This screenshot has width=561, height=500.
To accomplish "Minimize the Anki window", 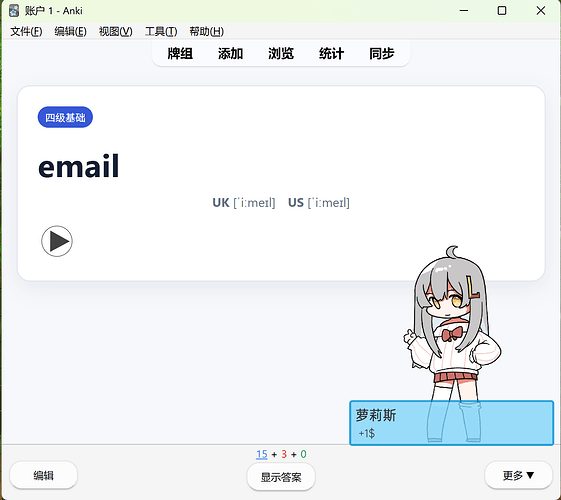I will [x=464, y=11].
